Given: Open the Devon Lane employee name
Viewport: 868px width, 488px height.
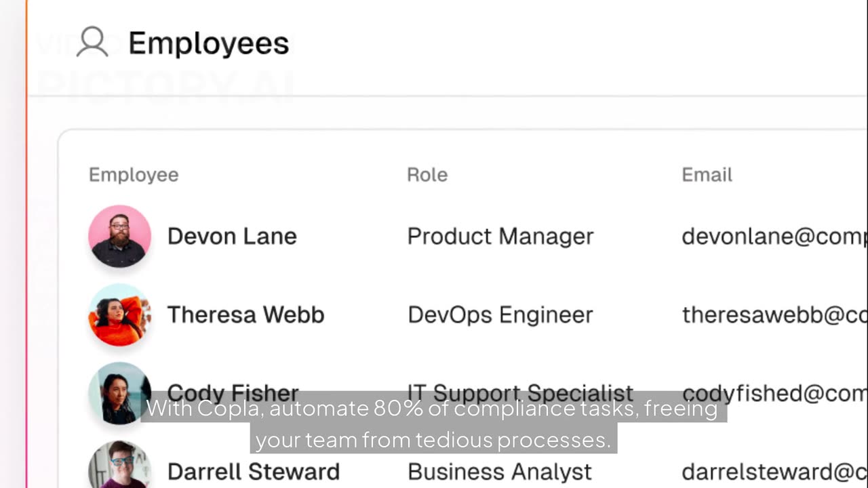Looking at the screenshot, I should coord(232,236).
